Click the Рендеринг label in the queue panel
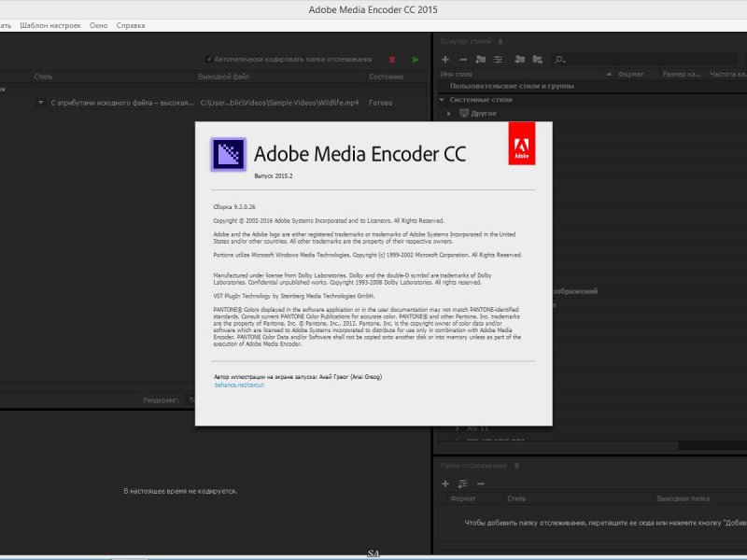This screenshot has height=560, width=747. point(161,400)
